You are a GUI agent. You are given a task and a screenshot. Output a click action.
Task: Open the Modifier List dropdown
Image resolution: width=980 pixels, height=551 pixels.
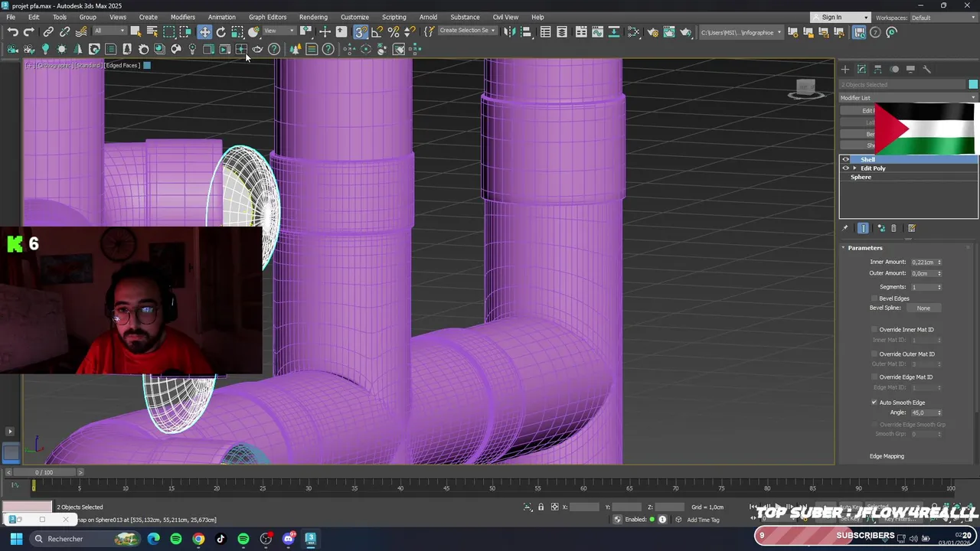908,98
